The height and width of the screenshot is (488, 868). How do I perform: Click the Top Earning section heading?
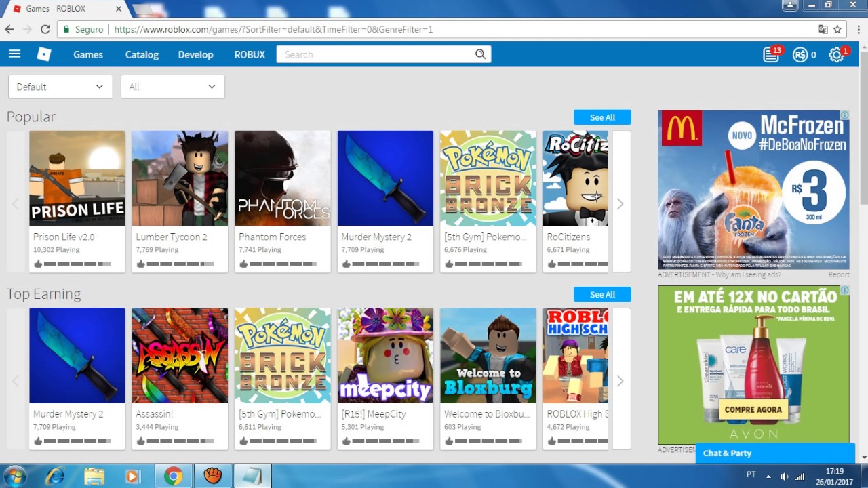[43, 293]
